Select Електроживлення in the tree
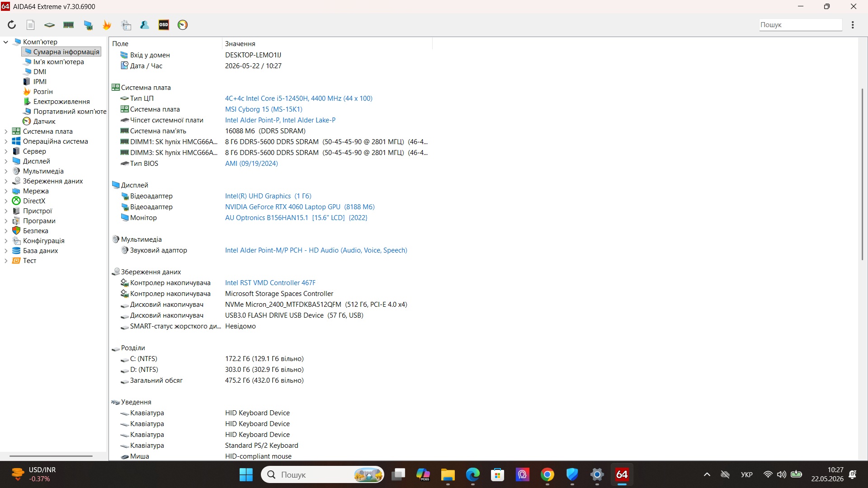The width and height of the screenshot is (868, 488). click(61, 102)
